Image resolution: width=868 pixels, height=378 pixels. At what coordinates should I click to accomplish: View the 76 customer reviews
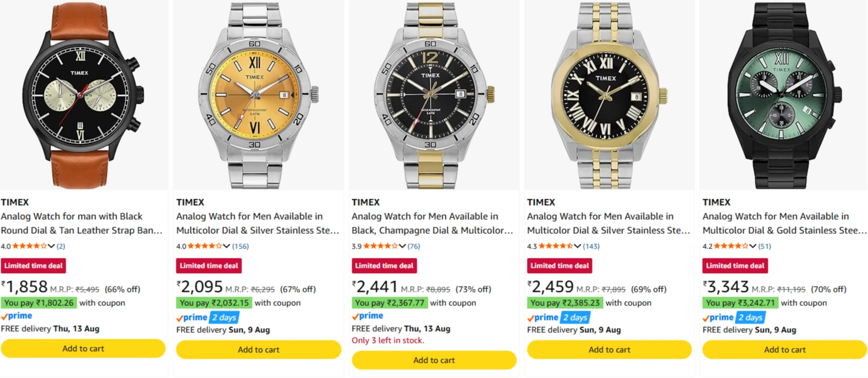pyautogui.click(x=414, y=246)
